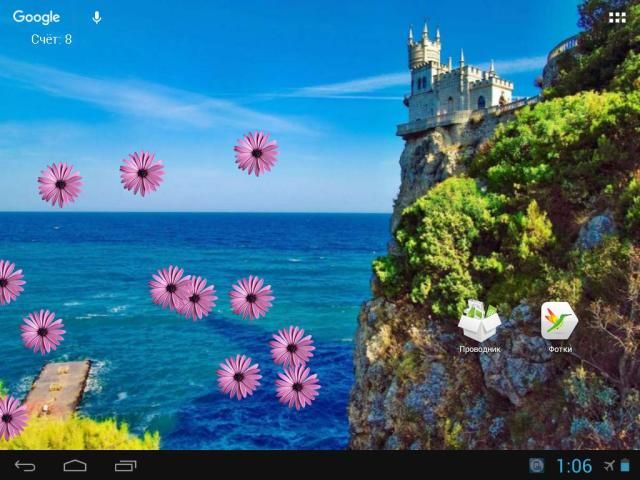Viewport: 640px width, 480px height.
Task: Tap the 1:06 clock in the status bar
Action: (x=573, y=466)
